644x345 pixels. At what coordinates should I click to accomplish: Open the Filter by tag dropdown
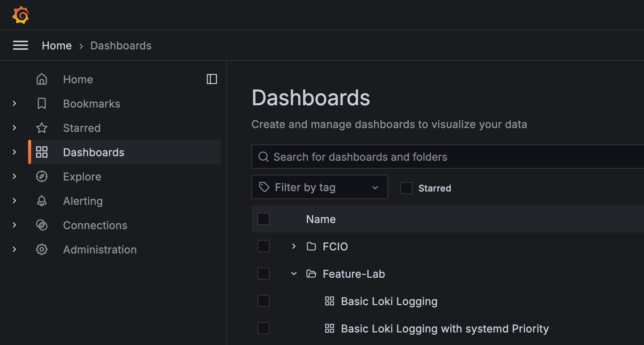coord(319,187)
